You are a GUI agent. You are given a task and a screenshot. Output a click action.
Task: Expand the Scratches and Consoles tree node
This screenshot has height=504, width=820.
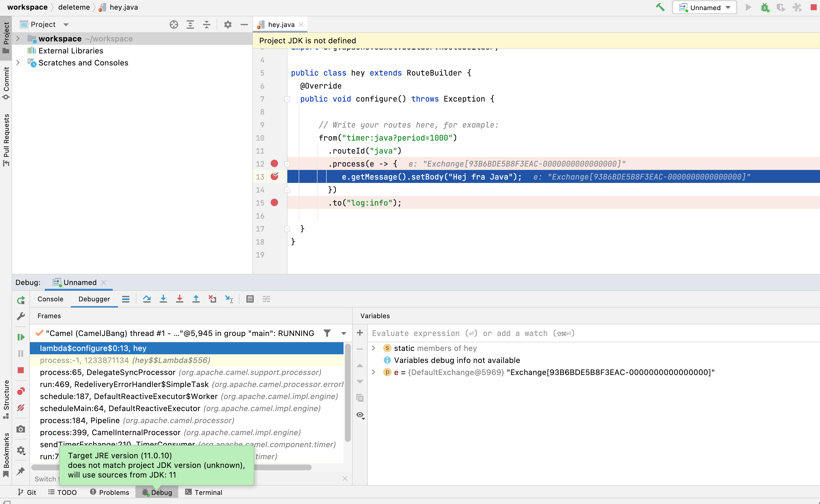[x=18, y=63]
